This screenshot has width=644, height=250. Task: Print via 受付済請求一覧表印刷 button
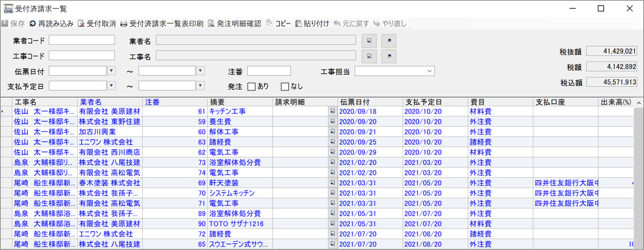point(162,24)
